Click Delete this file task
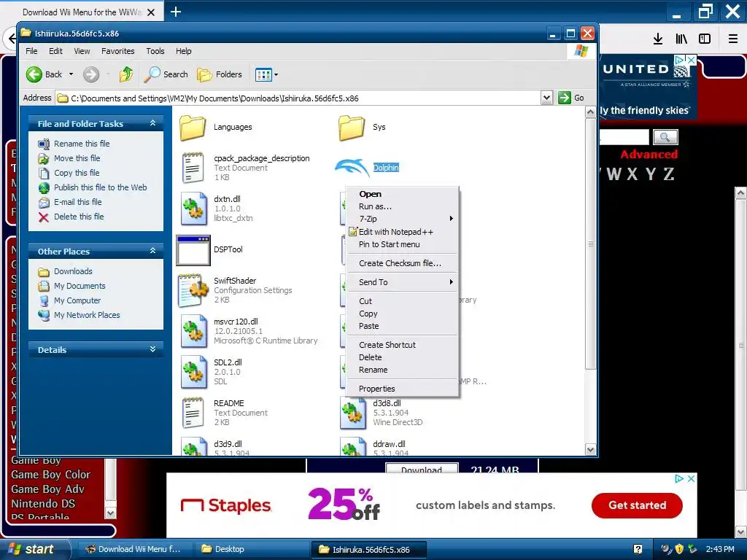Image resolution: width=747 pixels, height=560 pixels. tap(79, 217)
